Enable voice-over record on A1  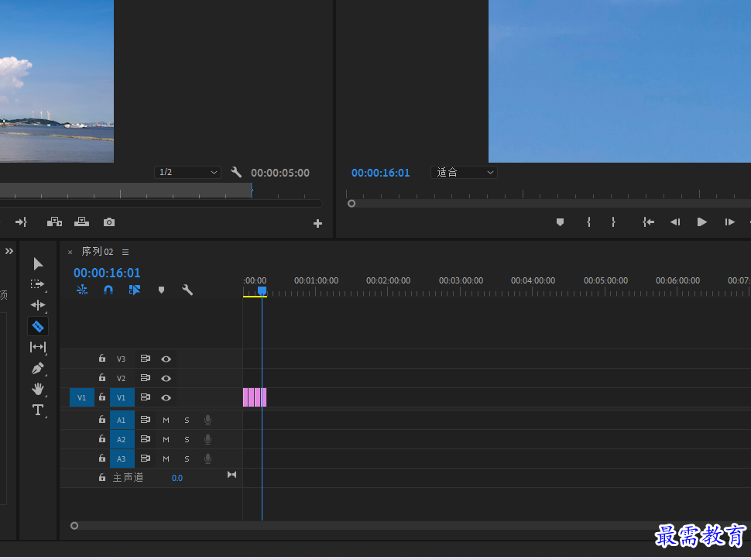(x=207, y=420)
